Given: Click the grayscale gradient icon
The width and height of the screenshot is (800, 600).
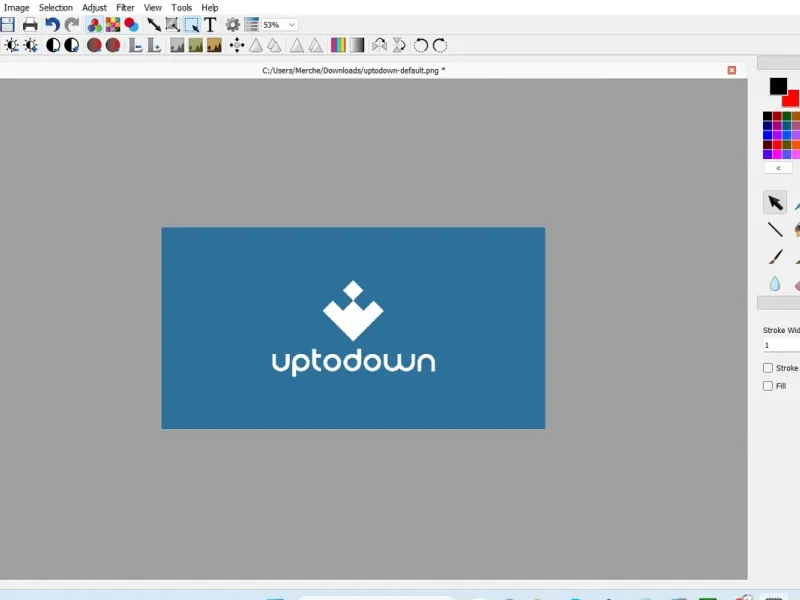Looking at the screenshot, I should [x=357, y=45].
